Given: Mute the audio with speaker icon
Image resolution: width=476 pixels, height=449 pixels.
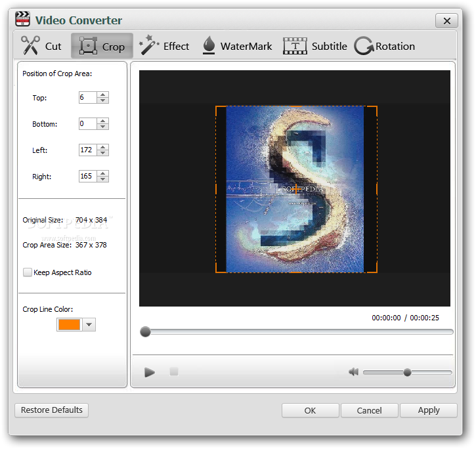Looking at the screenshot, I should (353, 372).
